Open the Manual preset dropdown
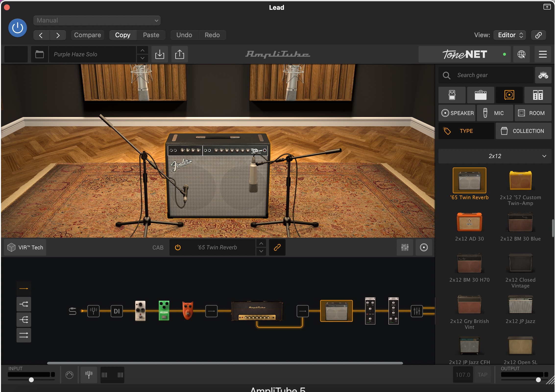This screenshot has width=555, height=392. coord(97,20)
